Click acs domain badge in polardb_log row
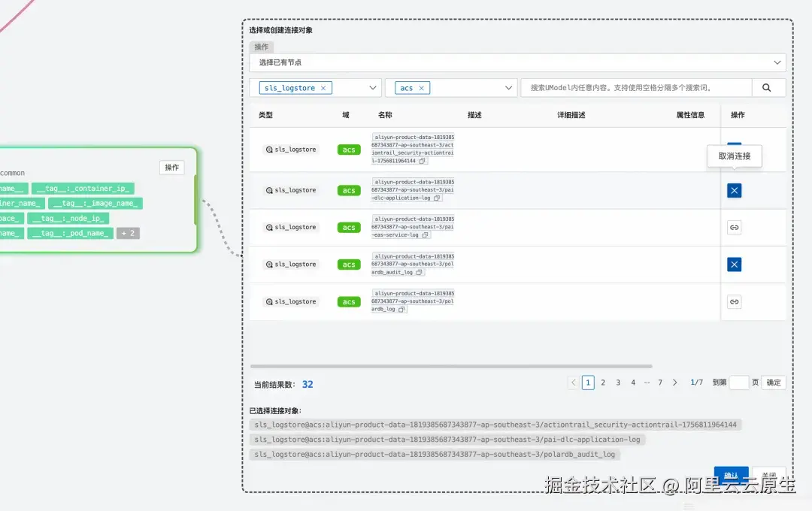 pyautogui.click(x=349, y=302)
